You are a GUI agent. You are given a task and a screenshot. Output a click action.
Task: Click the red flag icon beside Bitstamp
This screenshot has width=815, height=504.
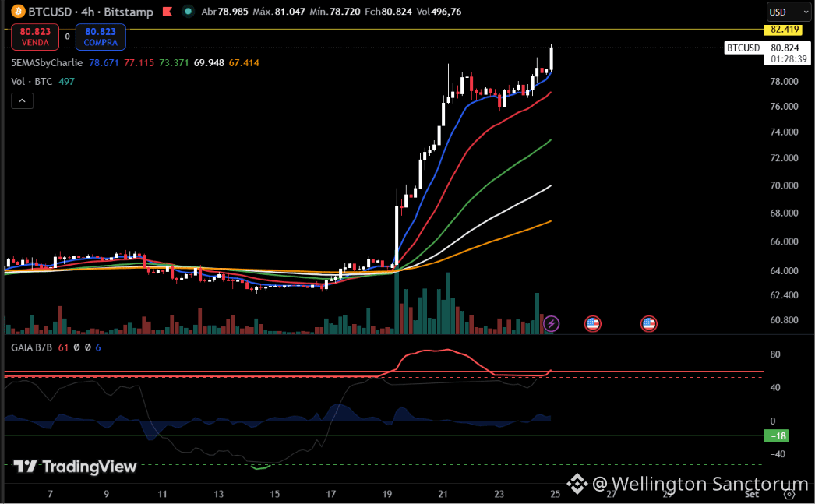click(168, 12)
